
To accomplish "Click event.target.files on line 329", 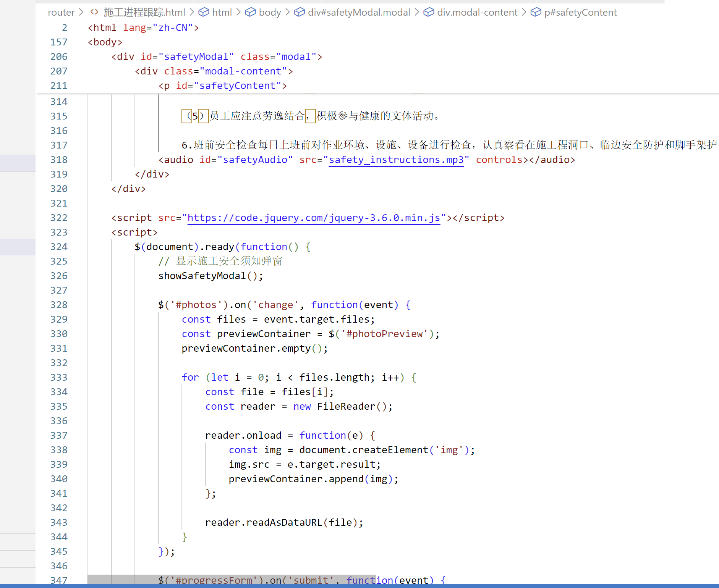I will (x=317, y=319).
